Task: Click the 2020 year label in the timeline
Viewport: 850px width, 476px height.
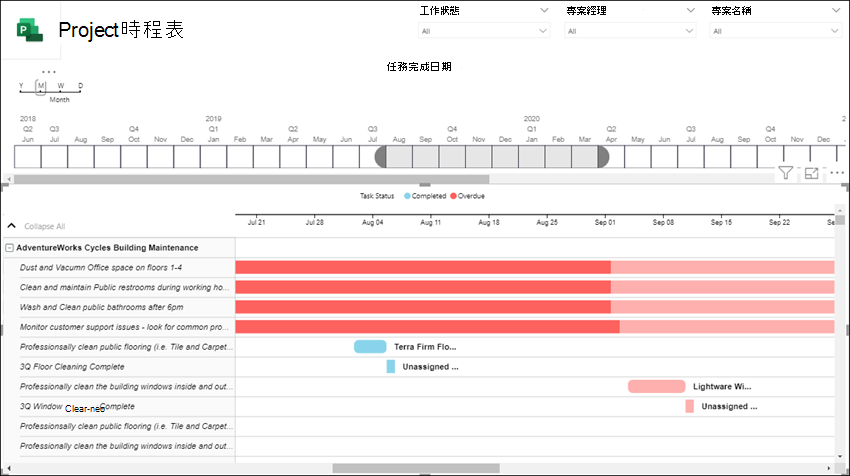Action: tap(531, 118)
